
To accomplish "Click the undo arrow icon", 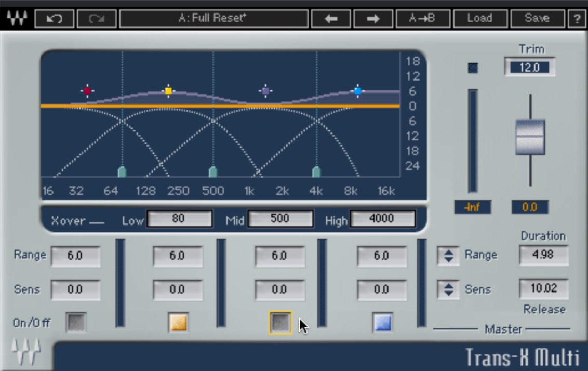I will [54, 18].
